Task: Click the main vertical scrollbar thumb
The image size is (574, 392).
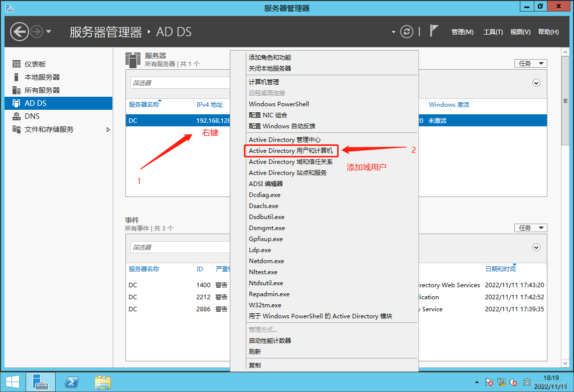Action: pyautogui.click(x=565, y=101)
